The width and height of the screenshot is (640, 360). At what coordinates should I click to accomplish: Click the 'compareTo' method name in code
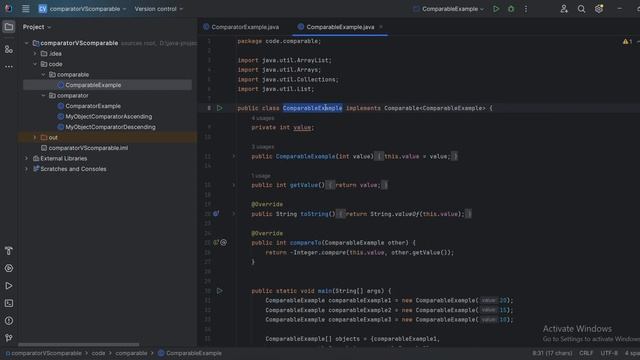305,242
